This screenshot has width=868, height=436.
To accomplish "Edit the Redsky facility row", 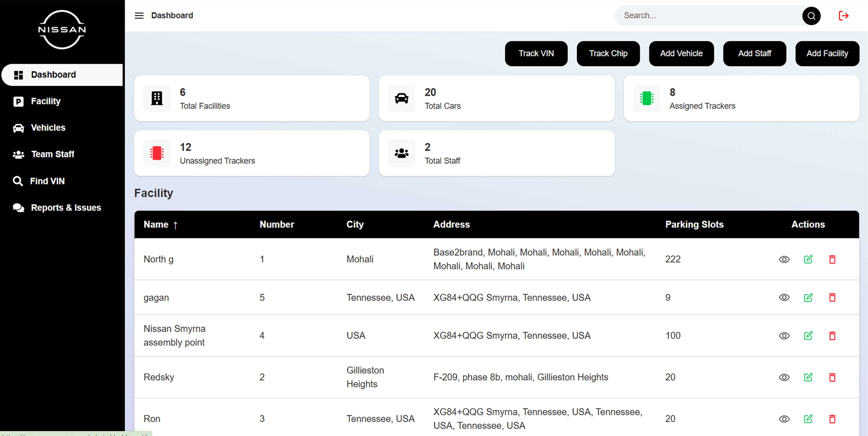I will coord(808,377).
